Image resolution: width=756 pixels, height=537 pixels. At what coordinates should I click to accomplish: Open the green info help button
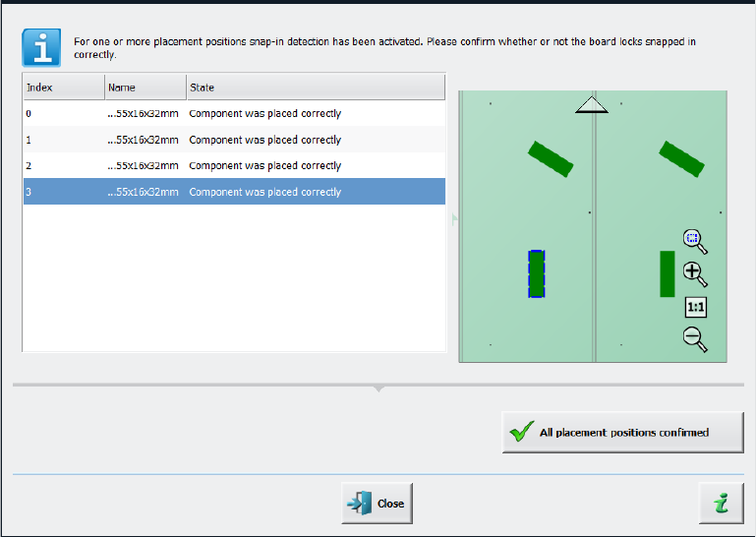point(721,503)
